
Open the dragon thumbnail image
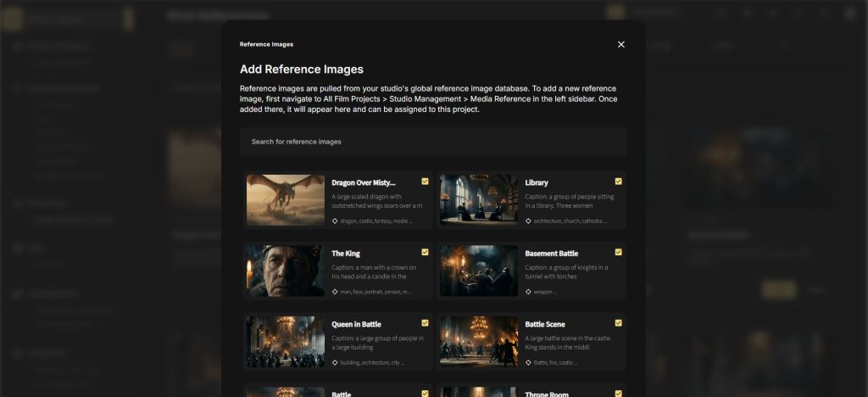click(286, 200)
